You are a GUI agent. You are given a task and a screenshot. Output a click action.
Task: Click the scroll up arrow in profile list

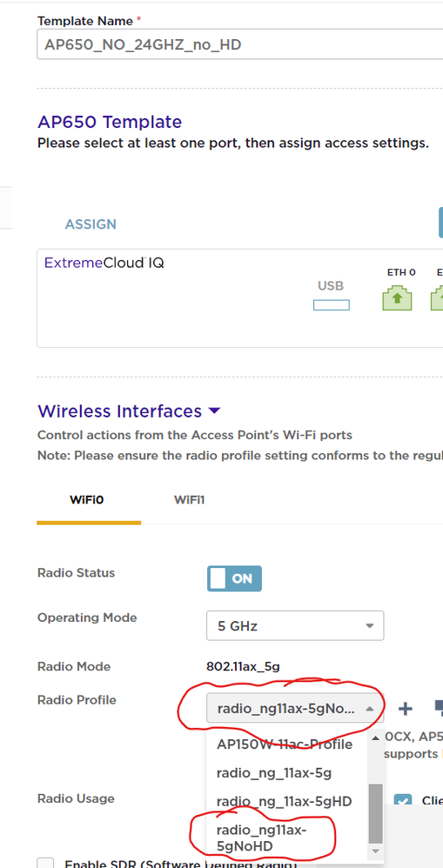point(375,738)
